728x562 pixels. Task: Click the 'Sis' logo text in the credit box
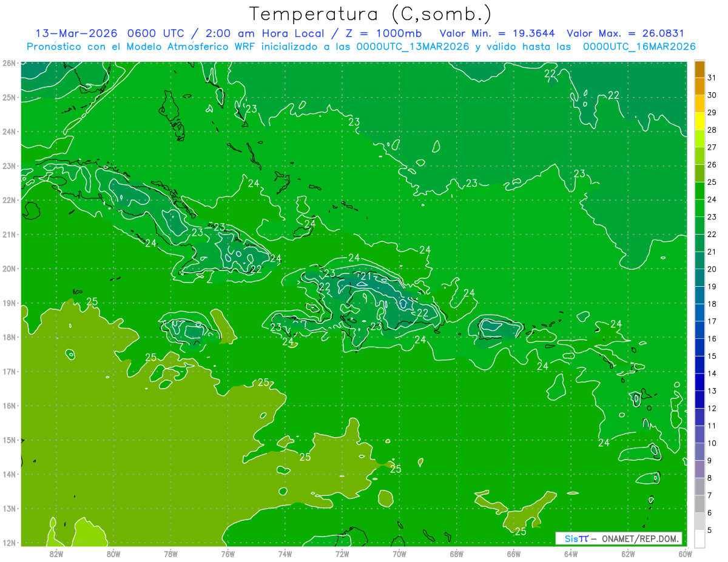pos(570,538)
